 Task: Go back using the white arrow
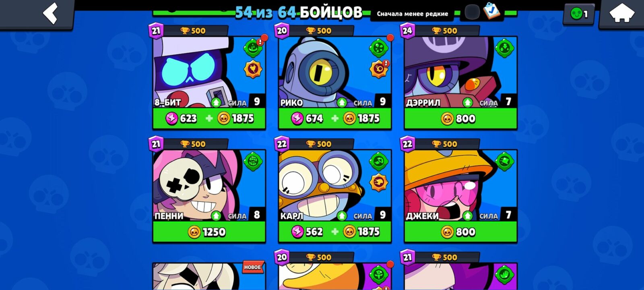click(x=51, y=13)
